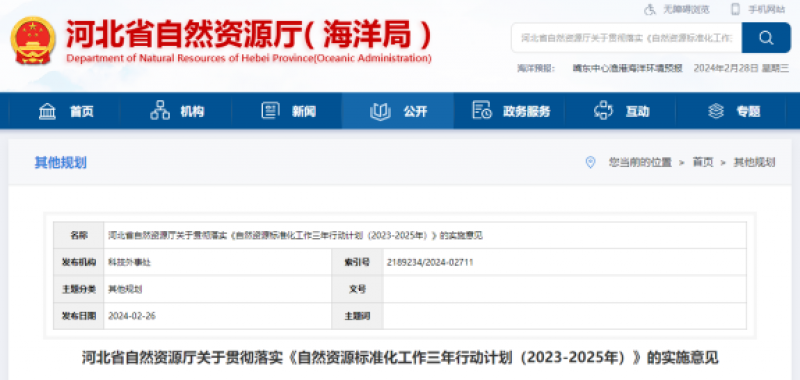Select the 公开 navigation menu item

coord(397,111)
